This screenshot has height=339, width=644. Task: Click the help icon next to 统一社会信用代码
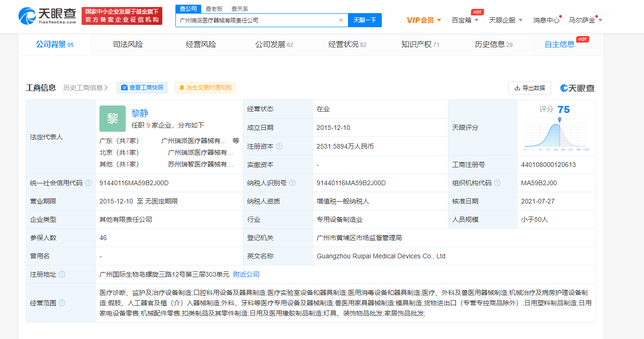click(89, 183)
